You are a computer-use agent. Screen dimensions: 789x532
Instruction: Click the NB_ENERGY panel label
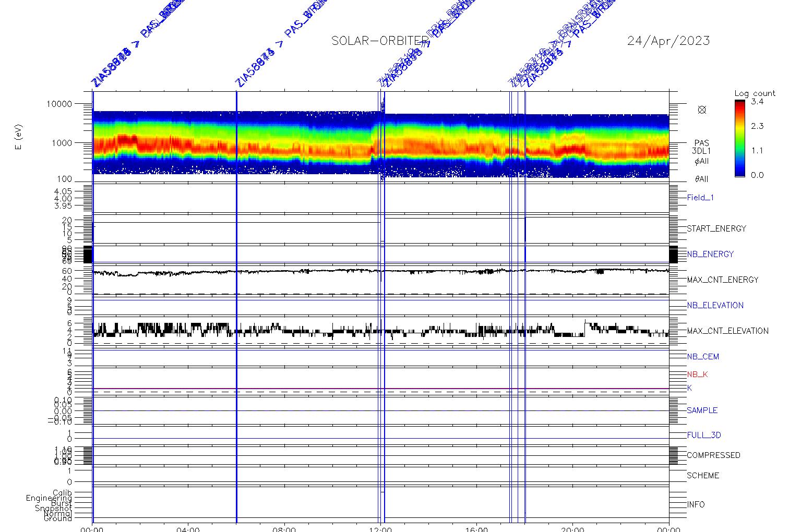[710, 254]
